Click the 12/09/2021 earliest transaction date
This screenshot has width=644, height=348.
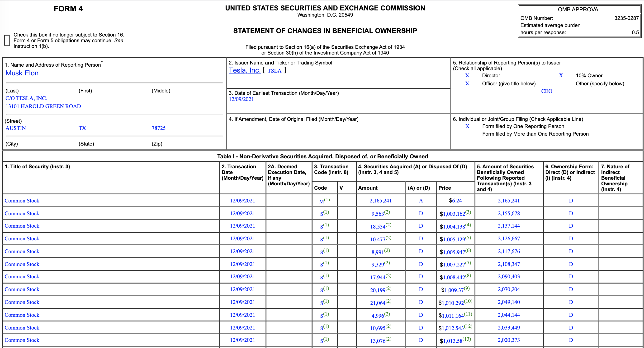coord(241,99)
